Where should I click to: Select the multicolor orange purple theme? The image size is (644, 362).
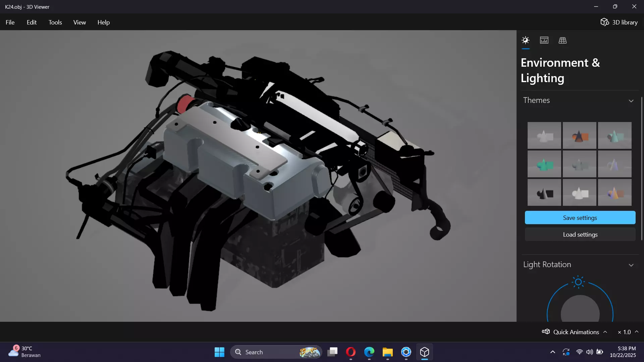tap(614, 192)
